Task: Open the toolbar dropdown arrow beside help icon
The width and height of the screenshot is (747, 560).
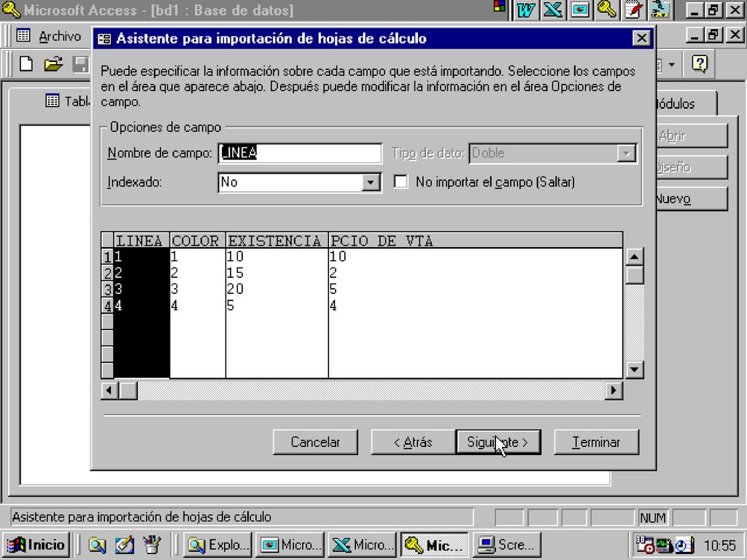Action: [x=672, y=64]
